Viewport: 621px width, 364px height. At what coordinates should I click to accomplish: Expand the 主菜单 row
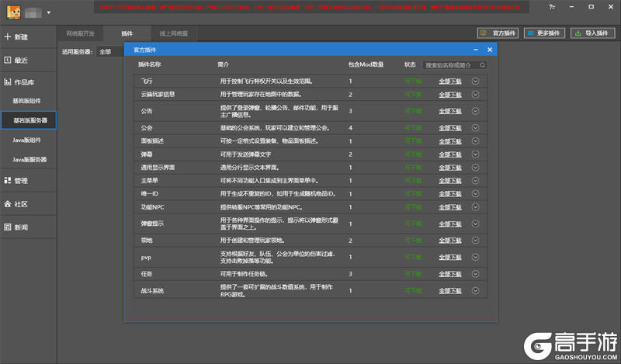475,181
